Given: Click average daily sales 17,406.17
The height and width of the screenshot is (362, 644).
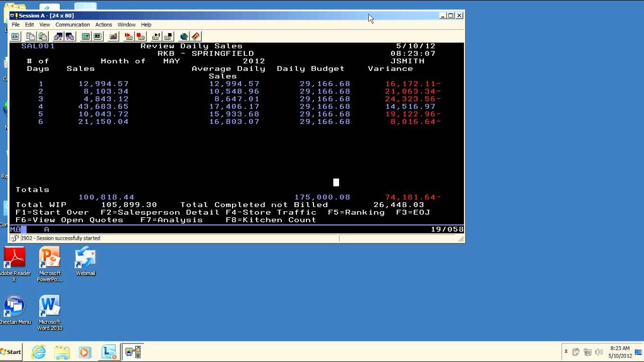Looking at the screenshot, I should [234, 107].
